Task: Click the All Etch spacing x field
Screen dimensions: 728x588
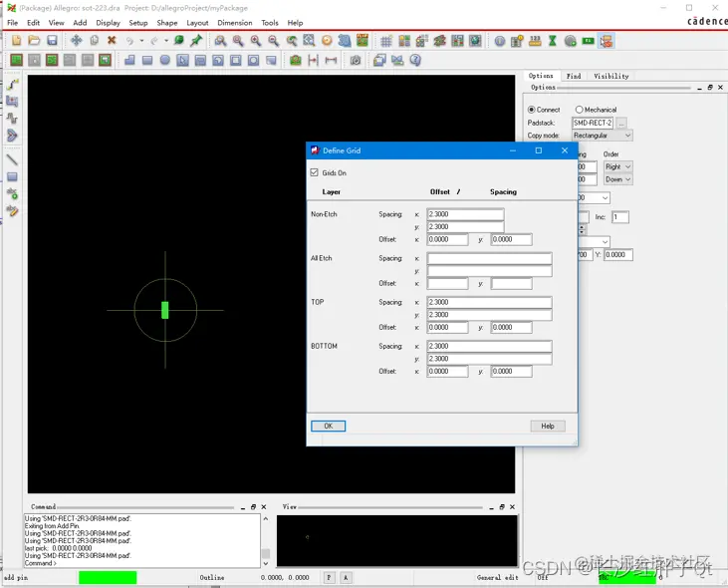Action: point(489,258)
